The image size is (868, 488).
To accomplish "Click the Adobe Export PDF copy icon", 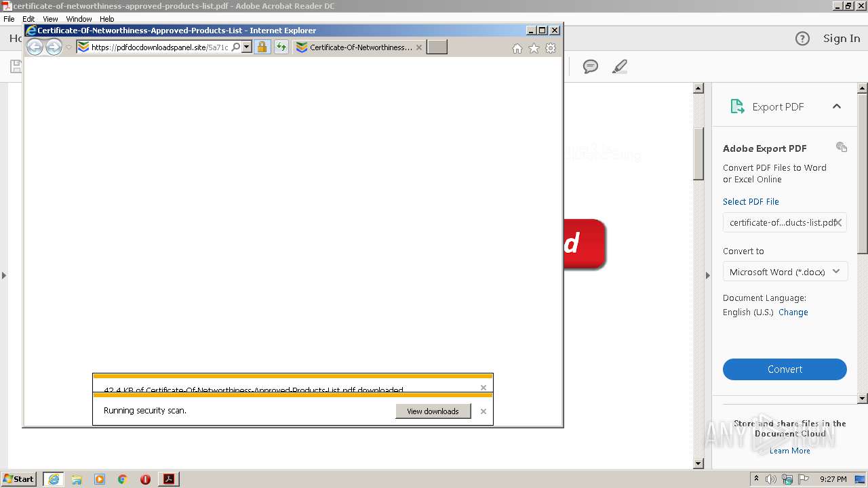I will 842,147.
